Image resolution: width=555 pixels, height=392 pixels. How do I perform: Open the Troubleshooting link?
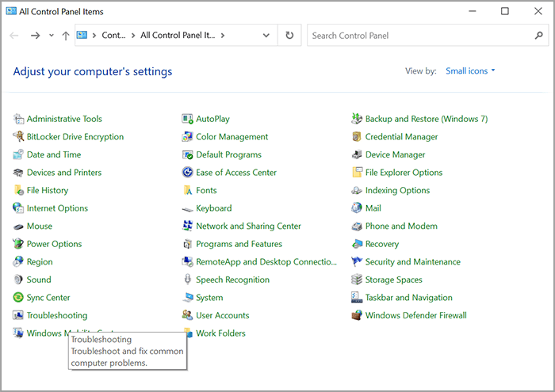(x=57, y=315)
